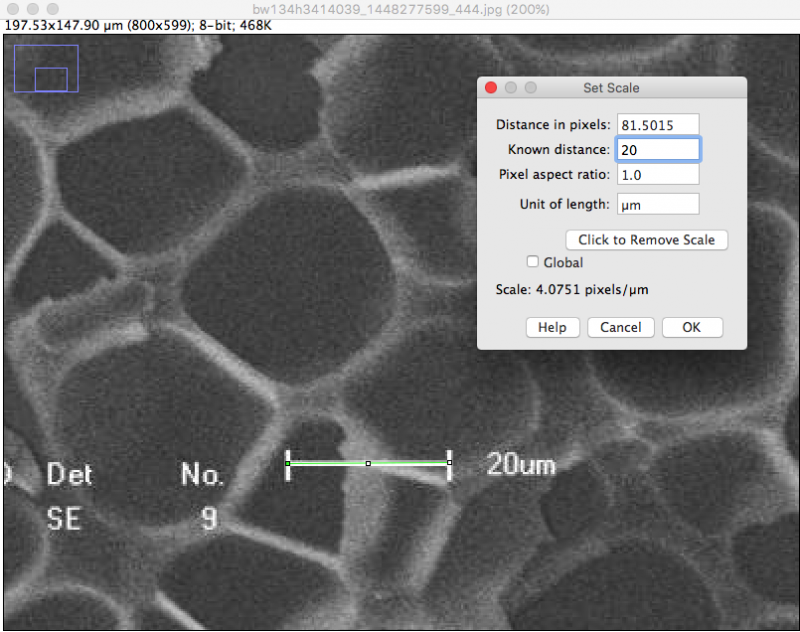Click the 'Click to Remove Scale' button
Image resolution: width=800 pixels, height=632 pixels.
coord(646,240)
